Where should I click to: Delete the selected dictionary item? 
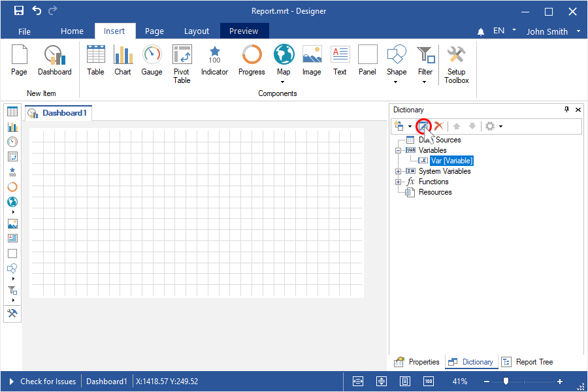coord(439,126)
